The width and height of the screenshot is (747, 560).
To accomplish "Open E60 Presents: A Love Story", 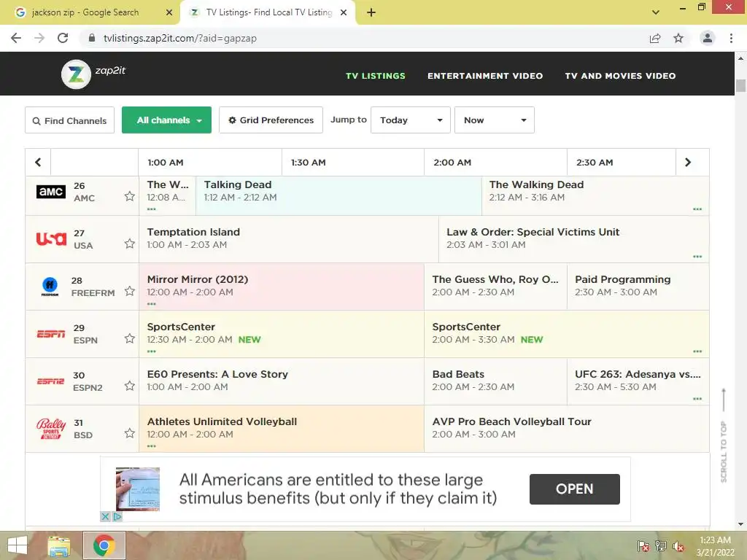I will pyautogui.click(x=282, y=381).
